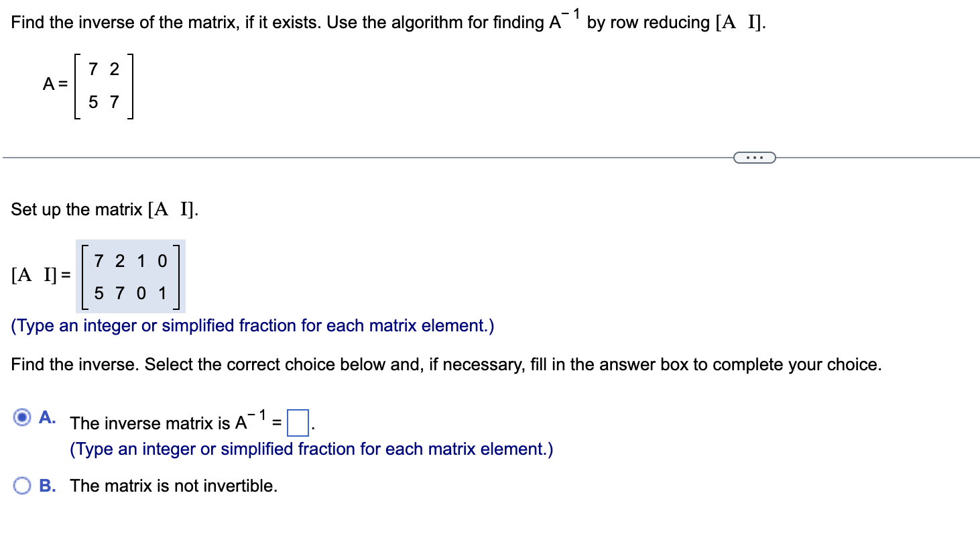Viewport: 980px width, 542px height.
Task: Select the entry 7 in matrix A
Action: (x=93, y=68)
